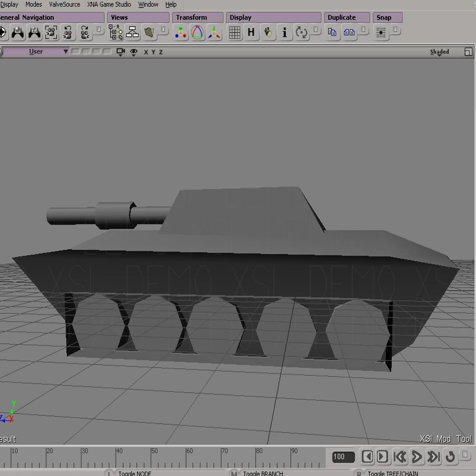The width and height of the screenshot is (476, 476).
Task: Open the Explorer view icon
Action: 116,32
